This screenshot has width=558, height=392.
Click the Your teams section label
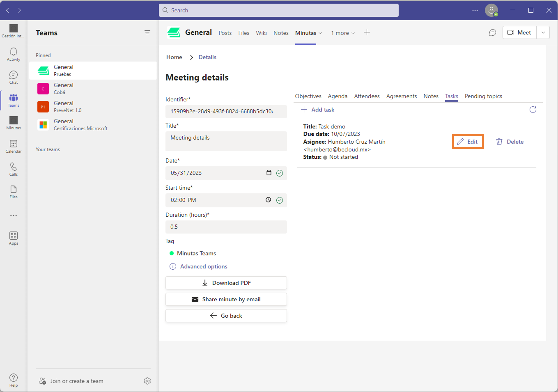[48, 149]
